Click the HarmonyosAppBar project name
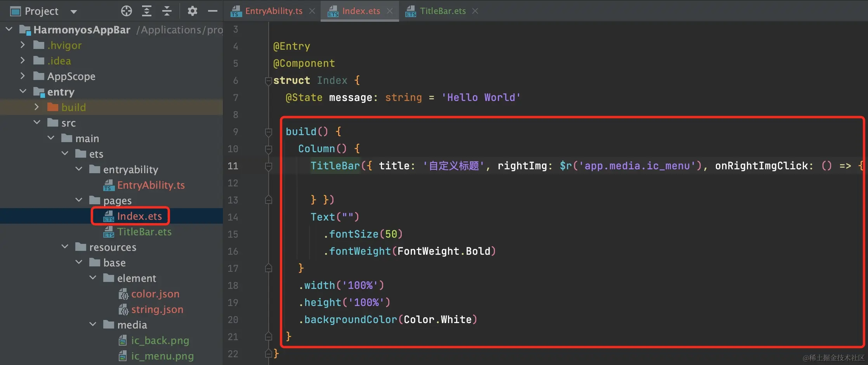 tap(82, 30)
